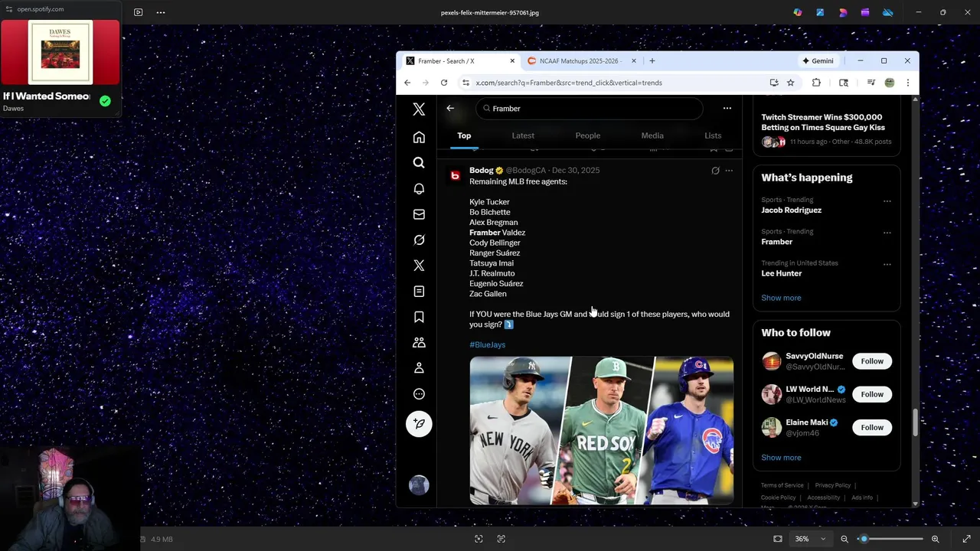Screen dimensions: 980x551
Task: Open a new Chrome tab
Action: tap(652, 61)
